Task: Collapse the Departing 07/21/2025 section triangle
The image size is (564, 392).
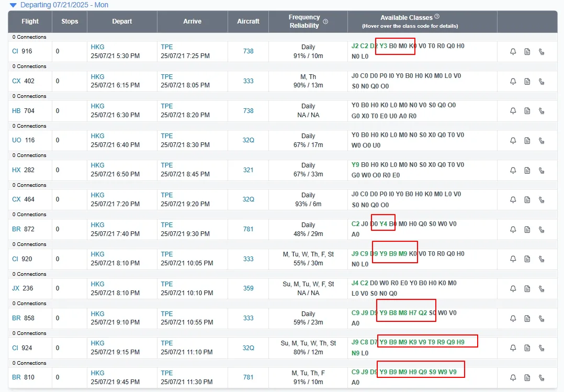Action: tap(13, 5)
